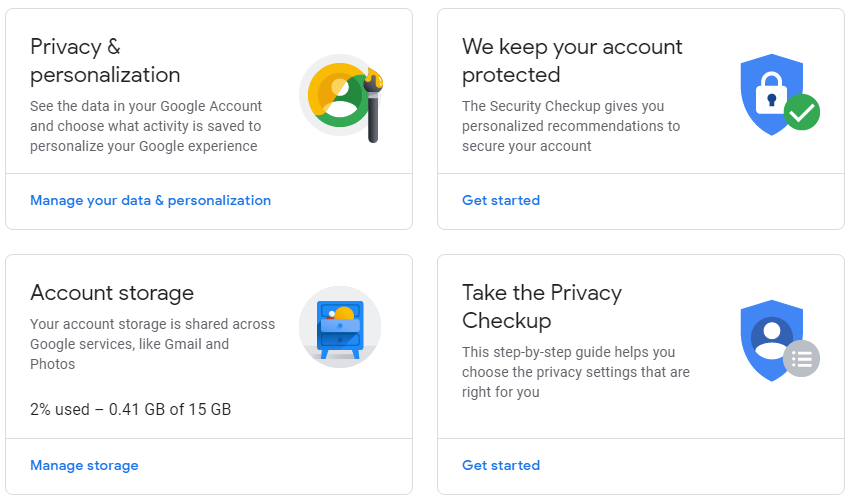Screen dimensions: 850x501
Task: Open the Manage storage link
Action: point(84,465)
